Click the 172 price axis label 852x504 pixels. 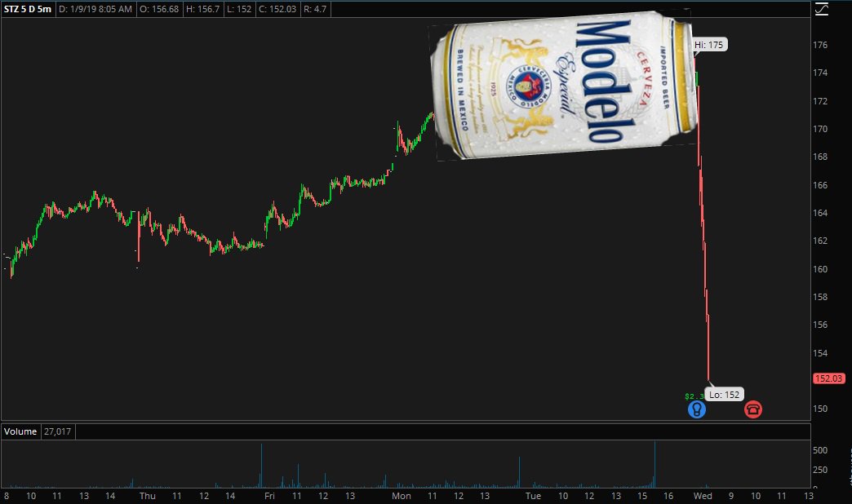pyautogui.click(x=820, y=101)
